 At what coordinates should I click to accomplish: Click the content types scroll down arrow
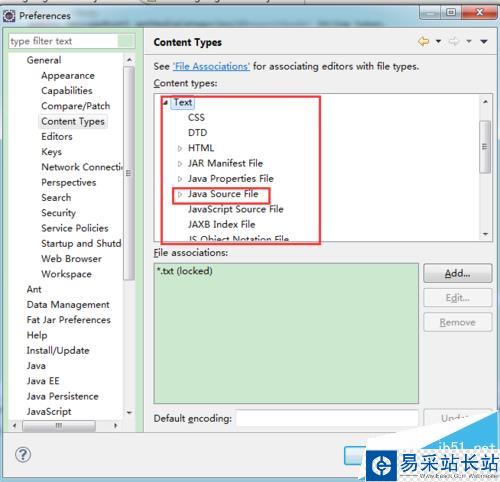coord(485,235)
